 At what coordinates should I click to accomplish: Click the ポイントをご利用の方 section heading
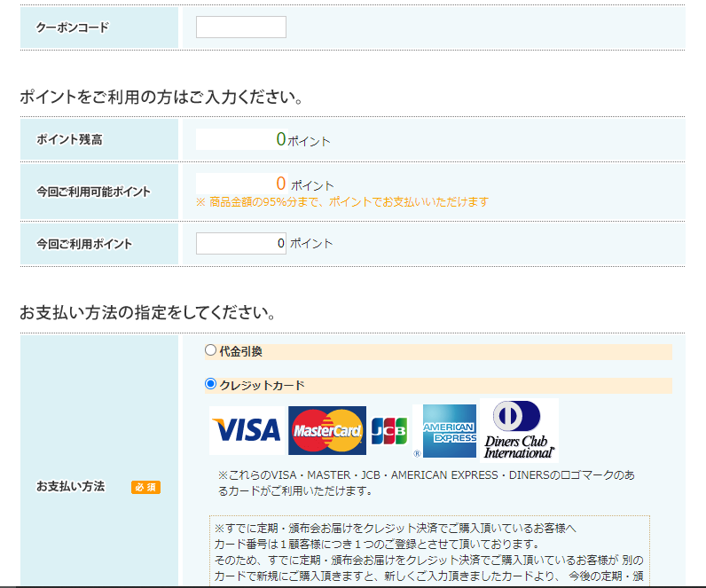tap(162, 97)
